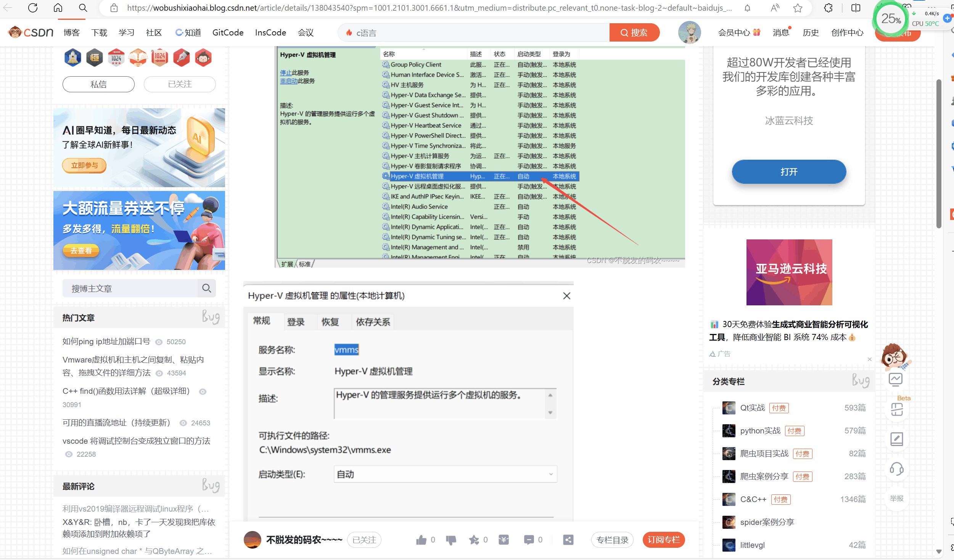Open the 博客 nav item
954x560 pixels.
click(72, 33)
